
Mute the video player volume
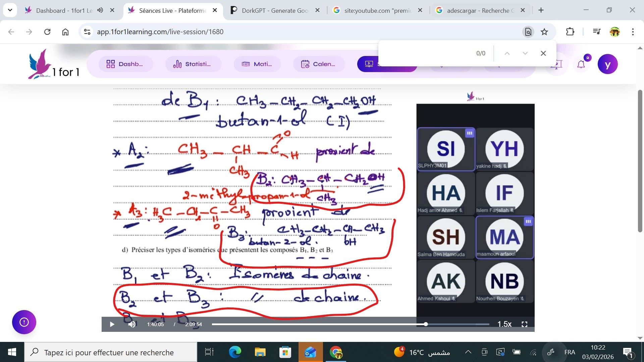pyautogui.click(x=132, y=324)
